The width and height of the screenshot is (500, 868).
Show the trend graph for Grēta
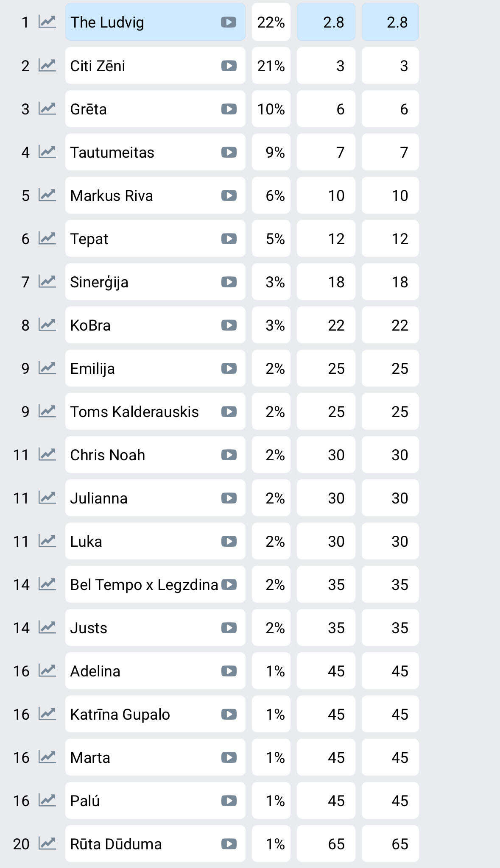47,108
